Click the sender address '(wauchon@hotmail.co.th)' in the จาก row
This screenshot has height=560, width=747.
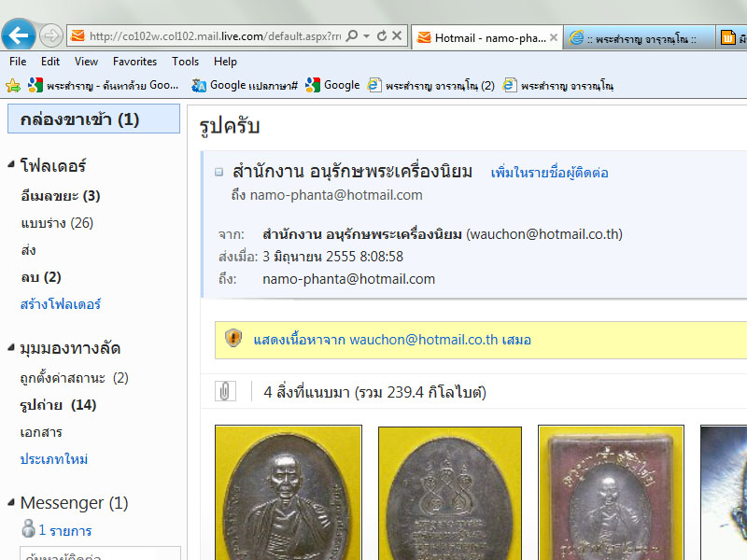(544, 234)
